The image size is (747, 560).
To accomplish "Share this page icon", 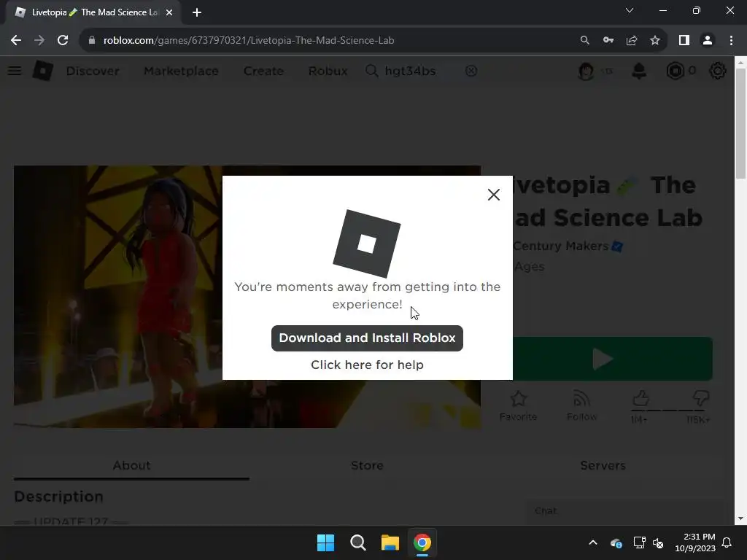I will pyautogui.click(x=632, y=41).
